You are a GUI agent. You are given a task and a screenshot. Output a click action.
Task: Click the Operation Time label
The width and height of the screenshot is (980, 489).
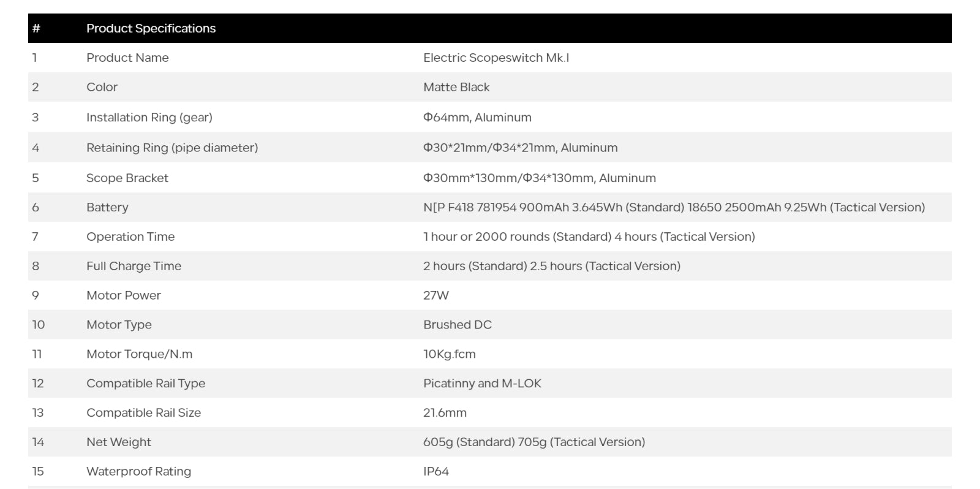click(130, 237)
